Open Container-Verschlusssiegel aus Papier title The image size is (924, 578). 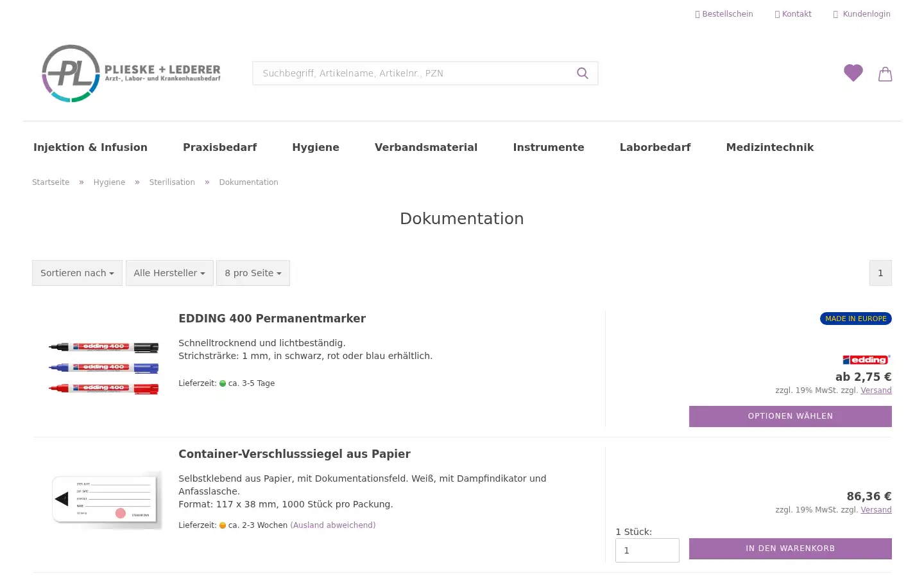295,454
